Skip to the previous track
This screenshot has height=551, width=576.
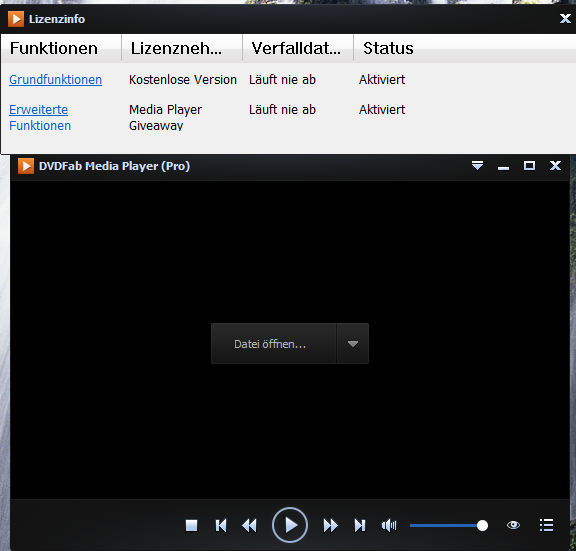click(x=221, y=525)
